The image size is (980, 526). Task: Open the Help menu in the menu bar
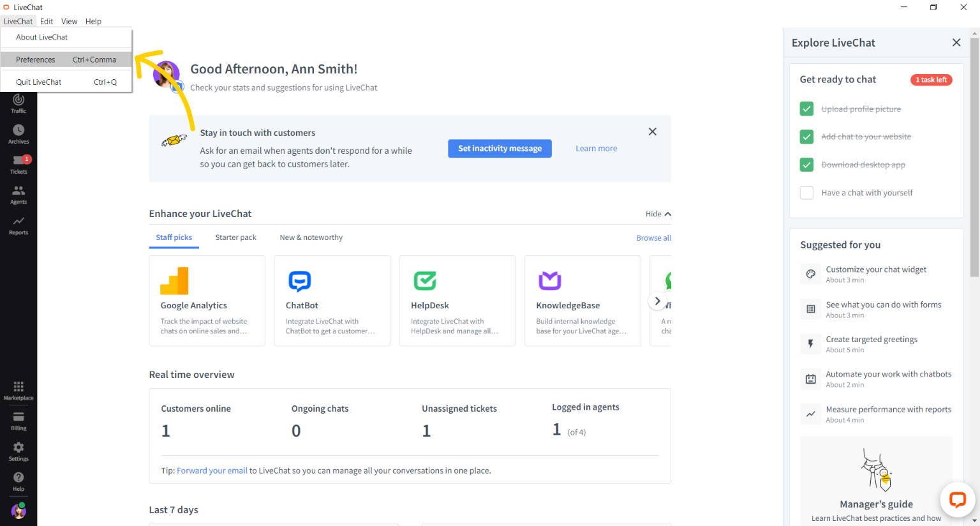93,21
